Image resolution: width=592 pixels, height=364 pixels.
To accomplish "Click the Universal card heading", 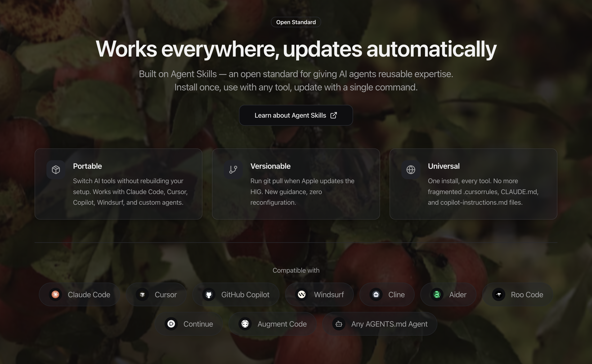I will (x=444, y=166).
